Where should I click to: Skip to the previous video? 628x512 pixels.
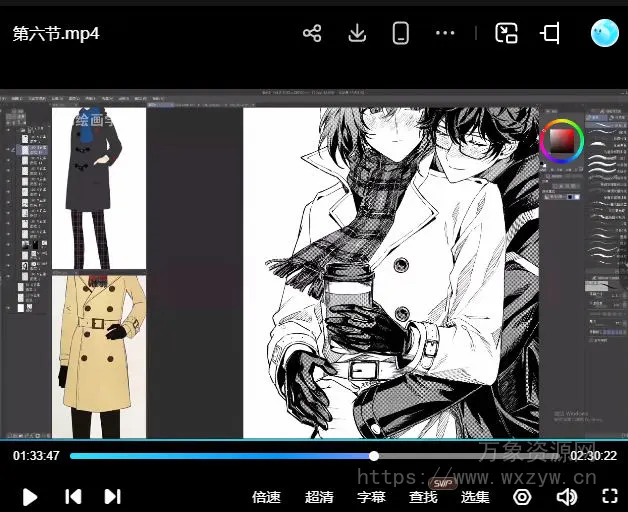click(x=73, y=496)
